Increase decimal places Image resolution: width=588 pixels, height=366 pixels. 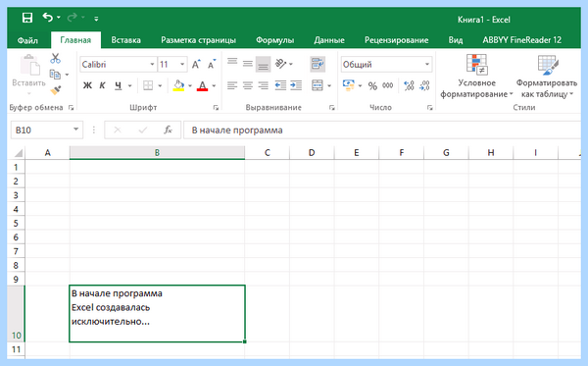pos(409,85)
